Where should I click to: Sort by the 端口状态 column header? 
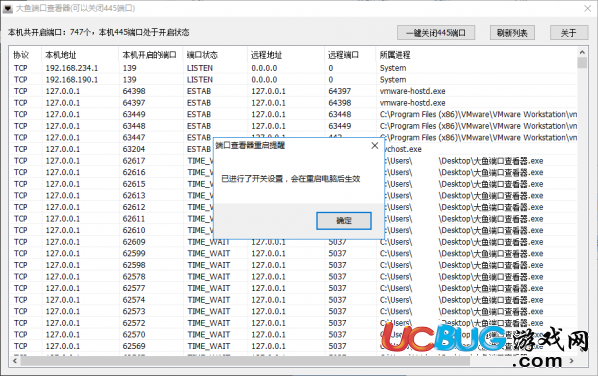[215, 55]
